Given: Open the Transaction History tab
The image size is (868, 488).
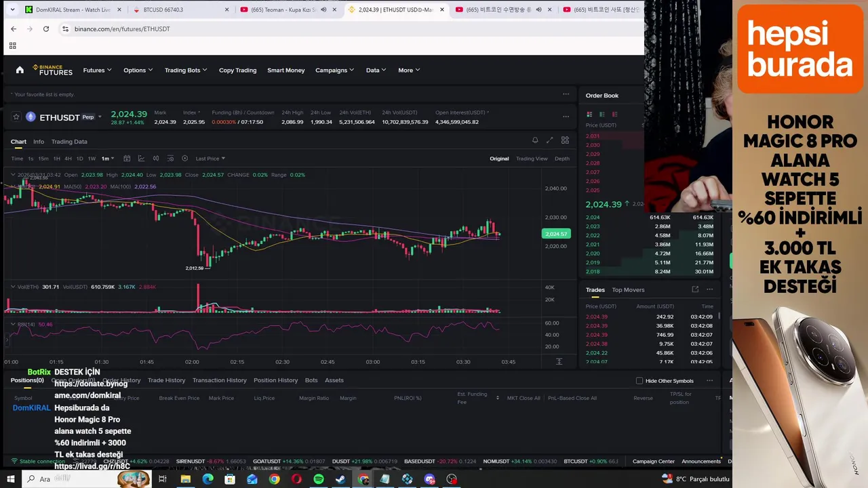Looking at the screenshot, I should click(219, 380).
